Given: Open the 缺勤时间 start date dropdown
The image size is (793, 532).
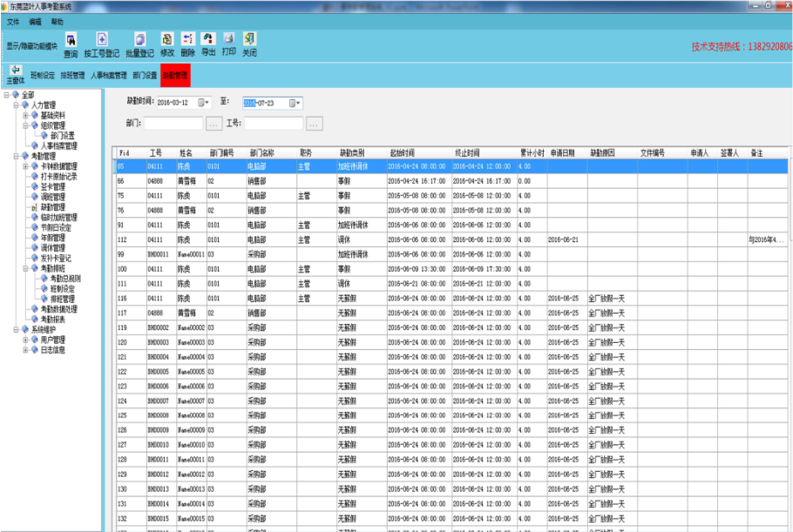Looking at the screenshot, I should tap(203, 103).
